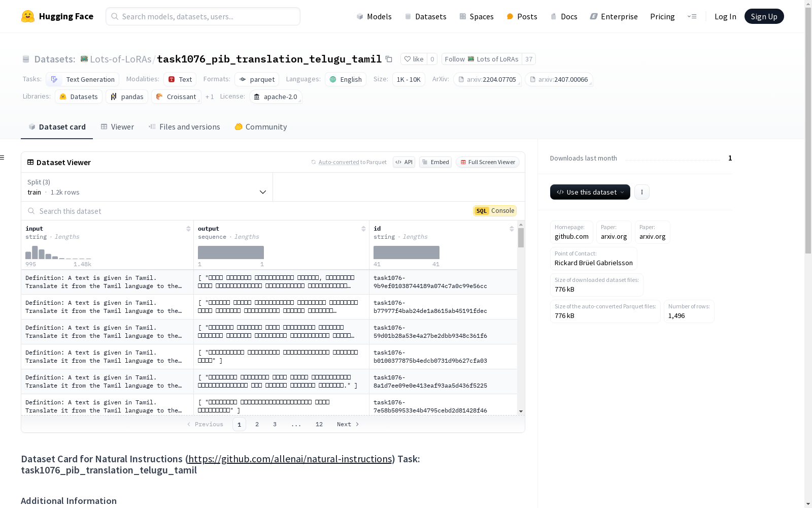Viewport: 812px width, 508px height.
Task: Click the dataset viewer vertical scrollbar thumb
Action: (x=521, y=238)
